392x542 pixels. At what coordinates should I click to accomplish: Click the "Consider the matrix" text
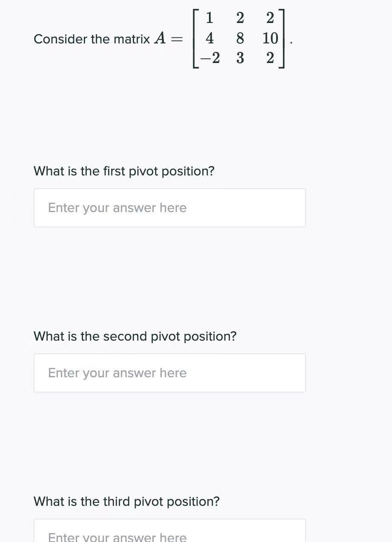[x=92, y=39]
